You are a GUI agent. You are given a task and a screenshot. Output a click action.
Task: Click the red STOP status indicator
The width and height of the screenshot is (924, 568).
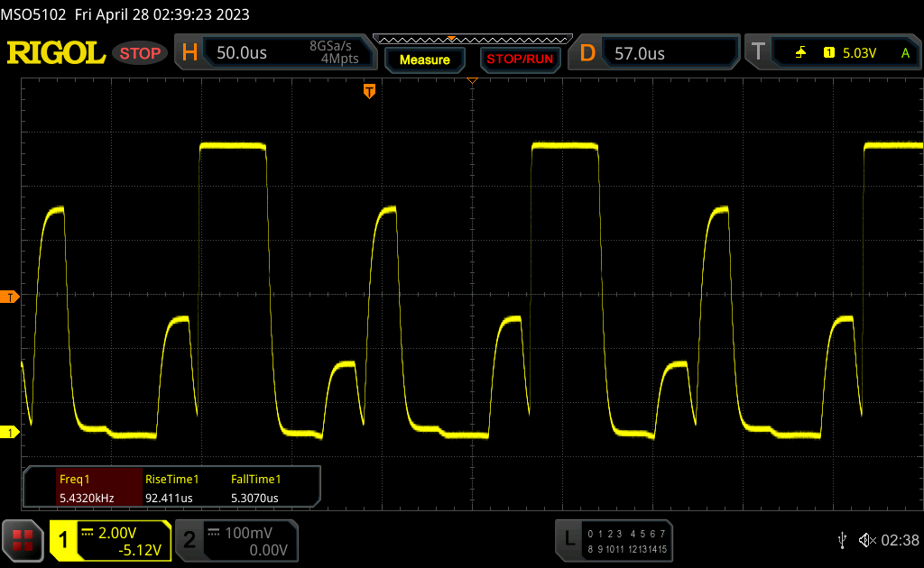[x=140, y=53]
